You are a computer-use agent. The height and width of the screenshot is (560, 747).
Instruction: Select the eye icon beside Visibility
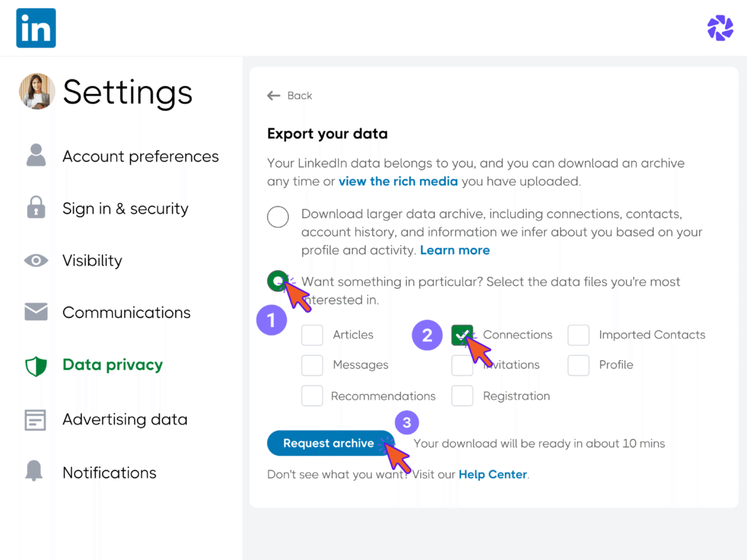point(36,260)
